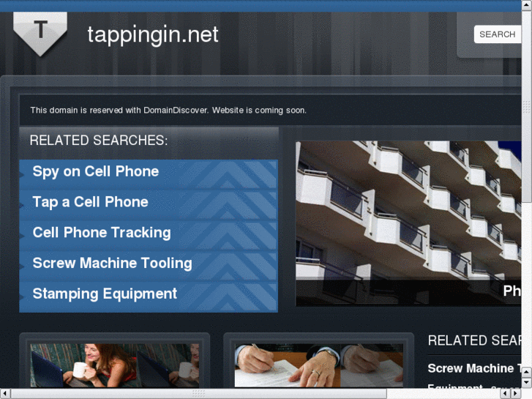Select the Cell Phone Tracking search
The height and width of the screenshot is (399, 532).
coord(102,233)
